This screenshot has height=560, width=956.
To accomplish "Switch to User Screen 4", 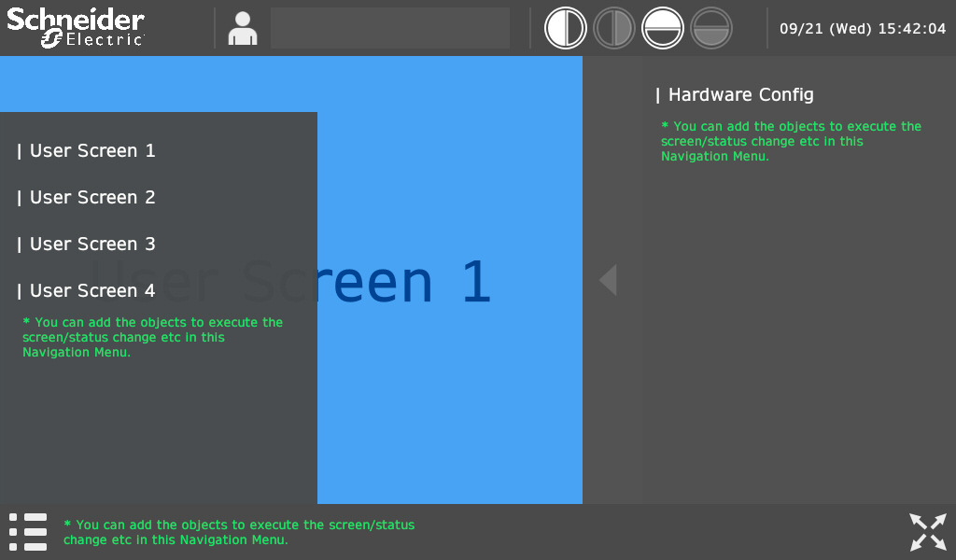I will tap(92, 291).
